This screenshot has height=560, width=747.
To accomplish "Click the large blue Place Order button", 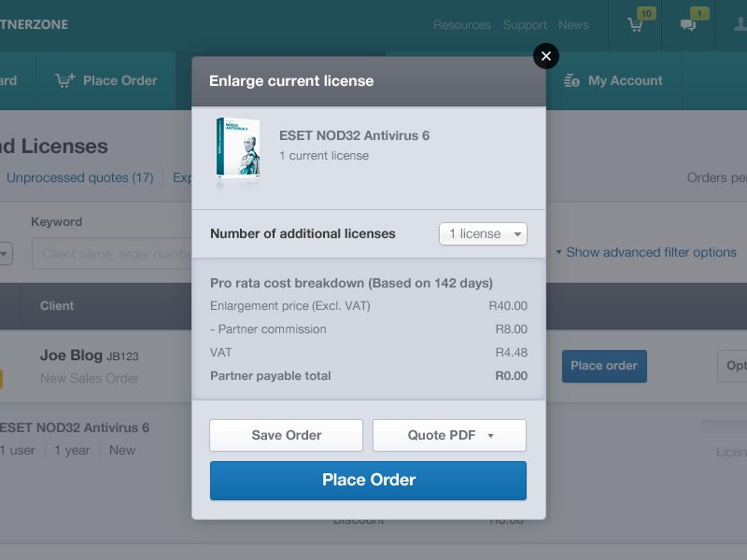I will pyautogui.click(x=368, y=480).
